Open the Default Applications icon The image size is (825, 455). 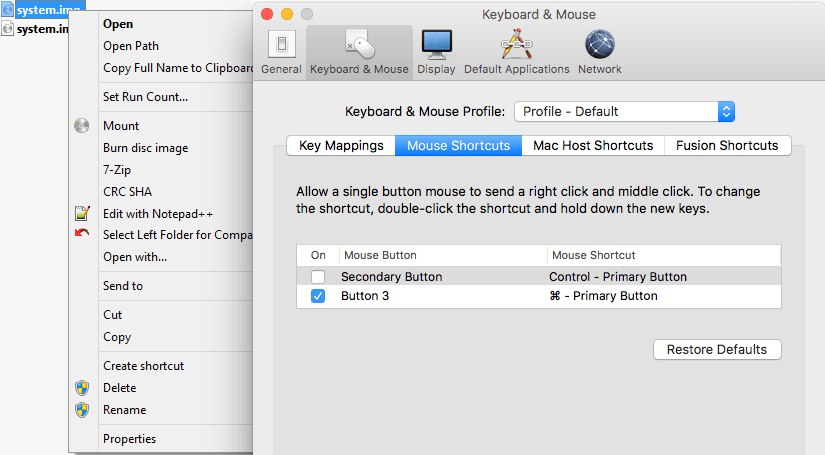point(516,46)
